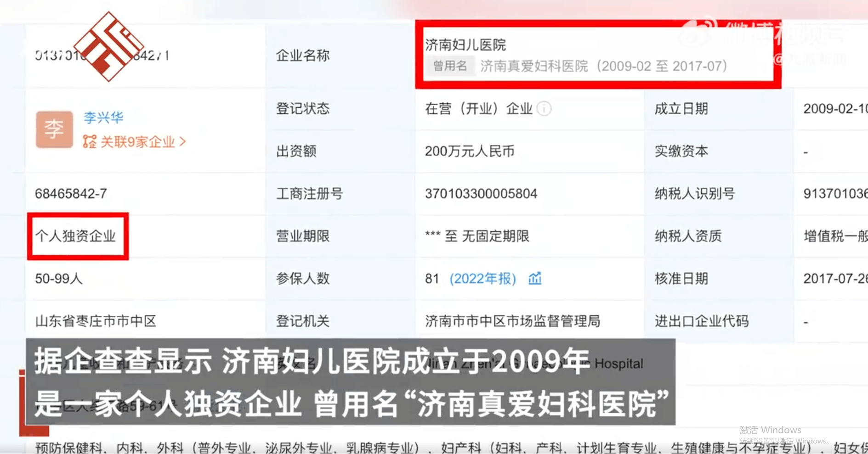Click the 参保人数 label
This screenshot has width=868, height=454.
click(303, 278)
